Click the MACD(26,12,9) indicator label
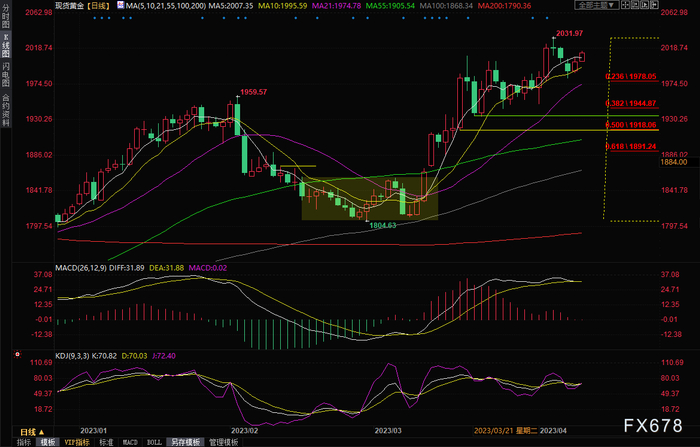 pos(81,268)
